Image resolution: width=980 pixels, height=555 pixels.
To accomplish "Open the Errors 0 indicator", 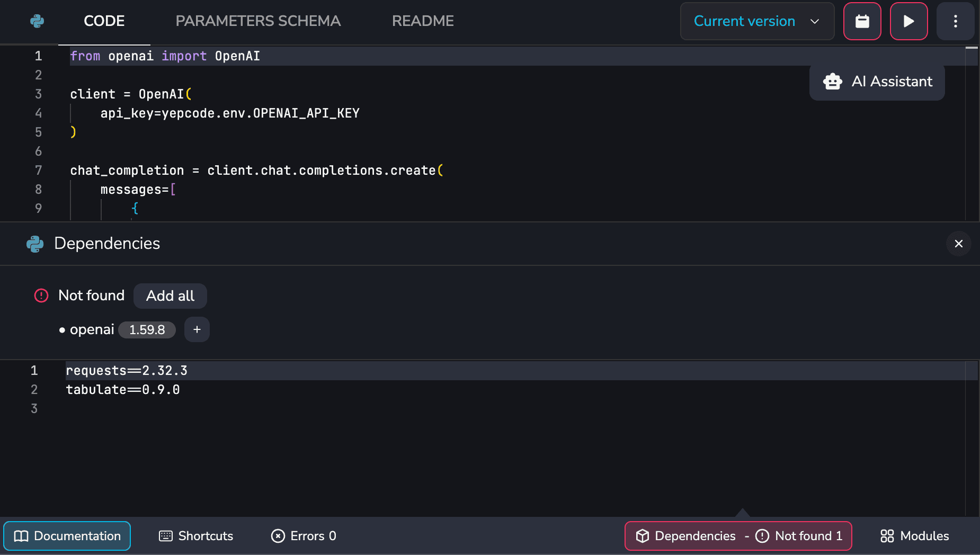I will click(304, 536).
